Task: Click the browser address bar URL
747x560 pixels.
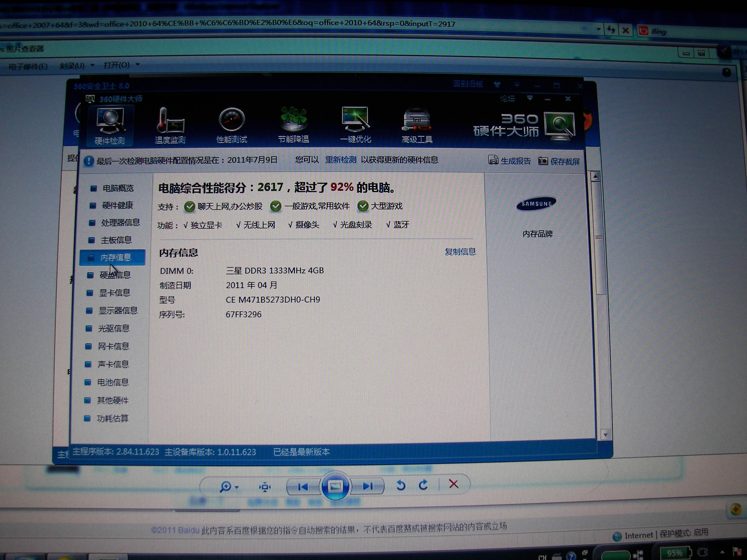Action: [x=228, y=24]
